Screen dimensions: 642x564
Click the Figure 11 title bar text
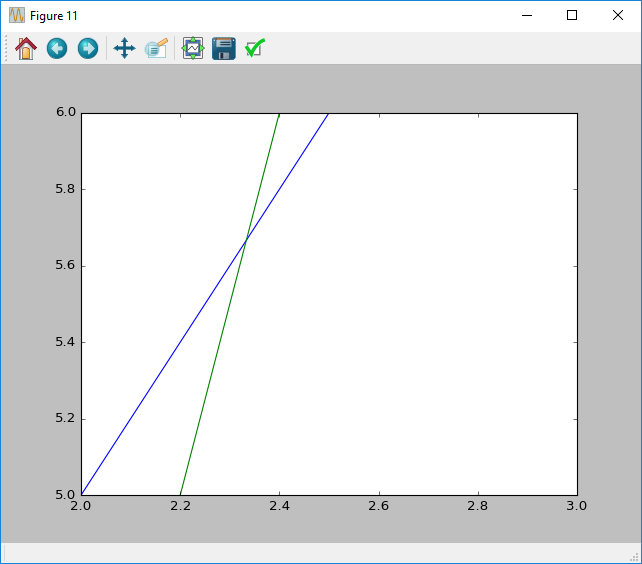point(54,16)
